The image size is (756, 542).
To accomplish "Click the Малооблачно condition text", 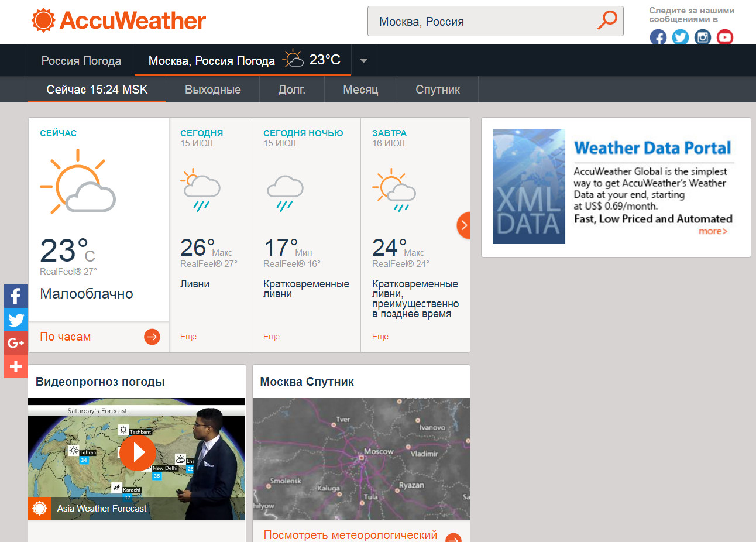I will (x=87, y=294).
